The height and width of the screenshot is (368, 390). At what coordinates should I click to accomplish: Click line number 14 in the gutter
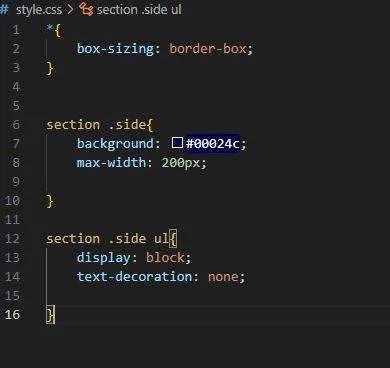[12, 277]
